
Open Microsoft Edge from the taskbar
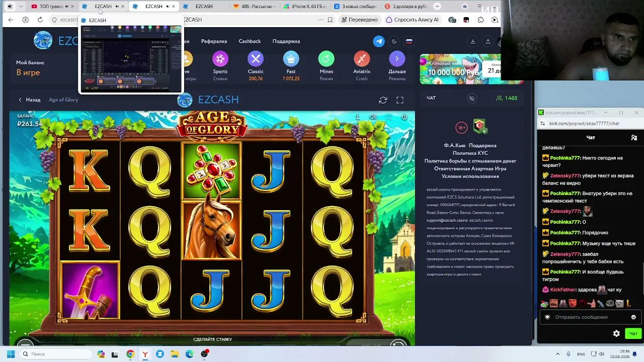click(x=190, y=354)
